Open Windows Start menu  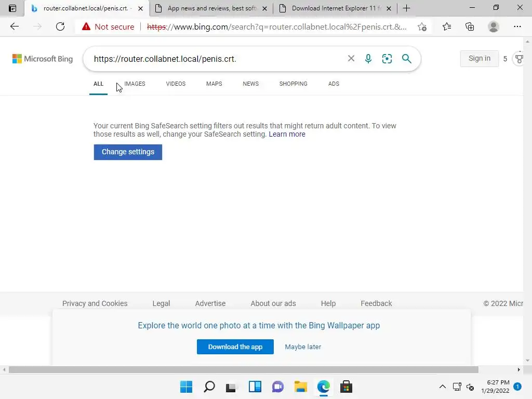pyautogui.click(x=186, y=387)
